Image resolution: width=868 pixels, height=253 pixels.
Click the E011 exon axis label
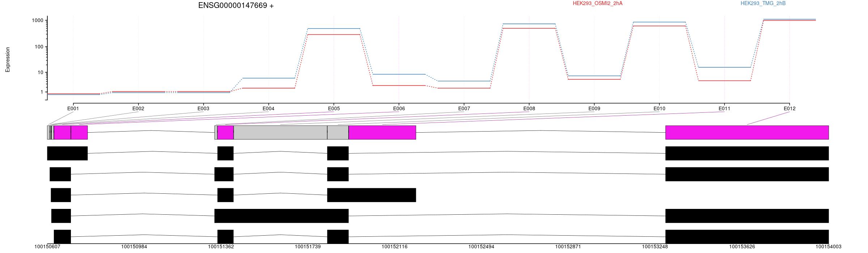click(x=724, y=108)
